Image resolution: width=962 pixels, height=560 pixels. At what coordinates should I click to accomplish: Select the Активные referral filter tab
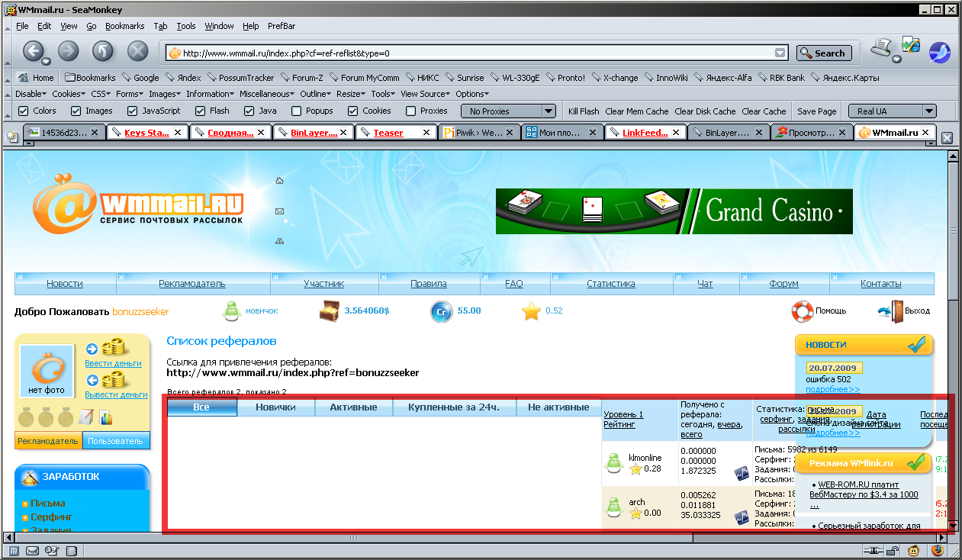(353, 407)
